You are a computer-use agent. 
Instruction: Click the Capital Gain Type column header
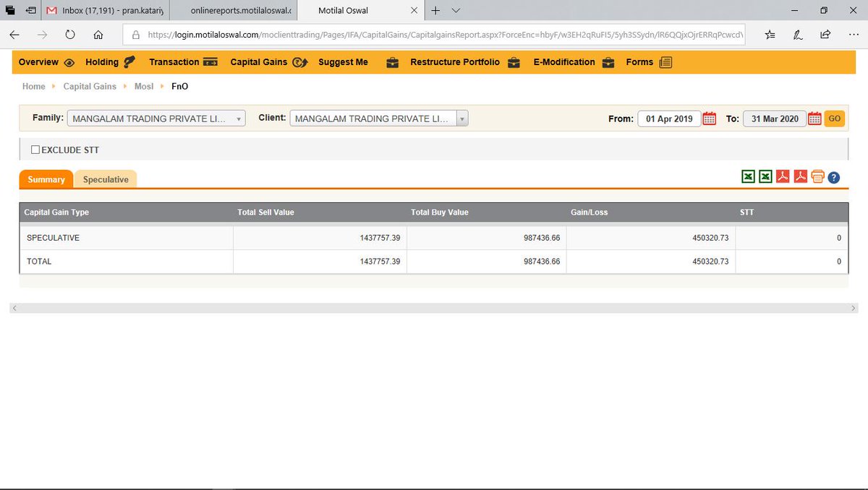(56, 212)
